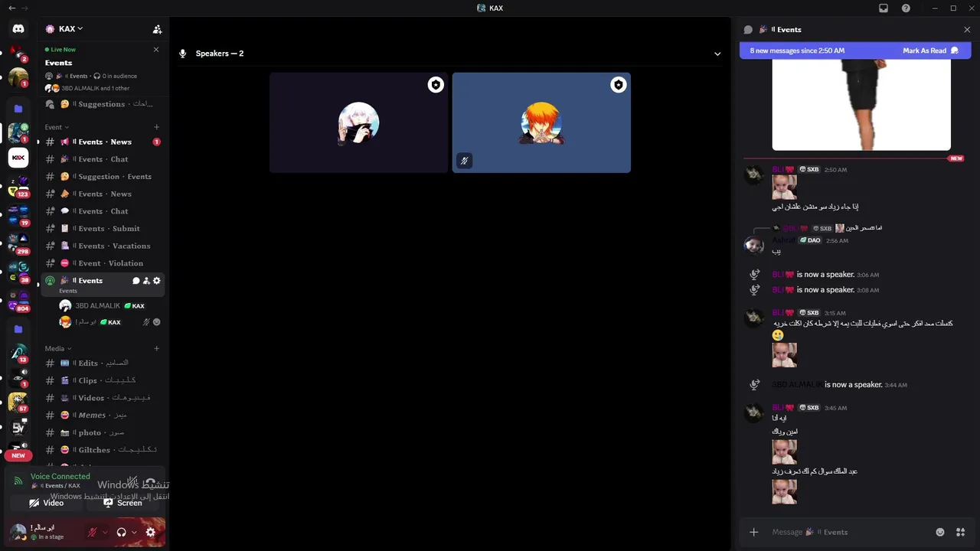Open the server with 57 notification badge
The image size is (980, 551).
(18, 400)
